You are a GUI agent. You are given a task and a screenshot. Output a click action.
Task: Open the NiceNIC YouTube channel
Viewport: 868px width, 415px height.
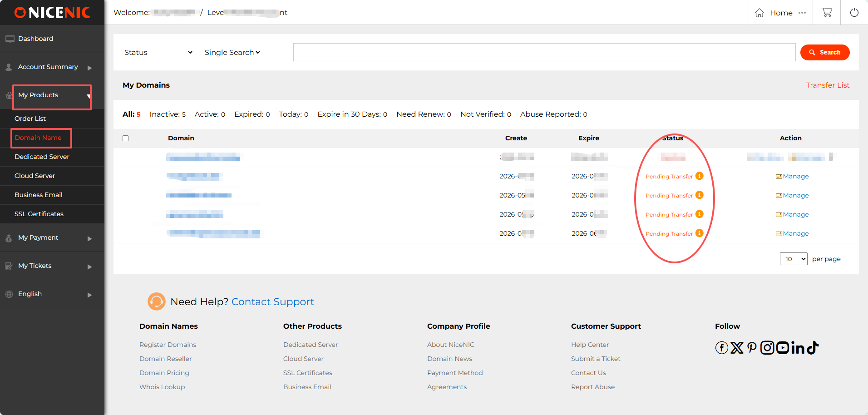coord(783,348)
